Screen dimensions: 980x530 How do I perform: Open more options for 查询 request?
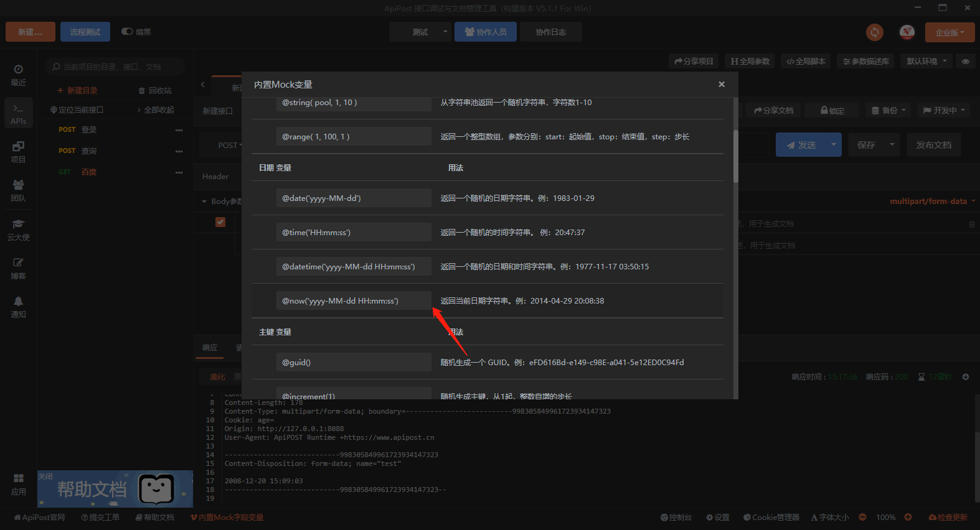coord(179,151)
